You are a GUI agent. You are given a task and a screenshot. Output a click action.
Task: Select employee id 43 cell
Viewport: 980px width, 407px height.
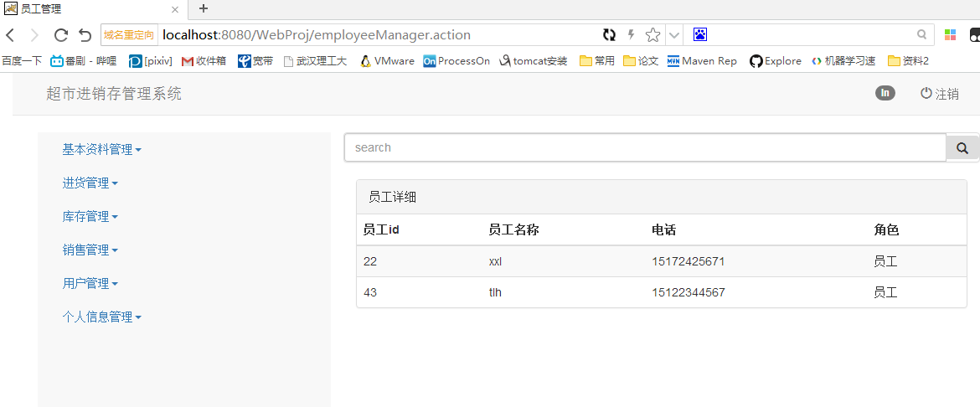pyautogui.click(x=370, y=292)
